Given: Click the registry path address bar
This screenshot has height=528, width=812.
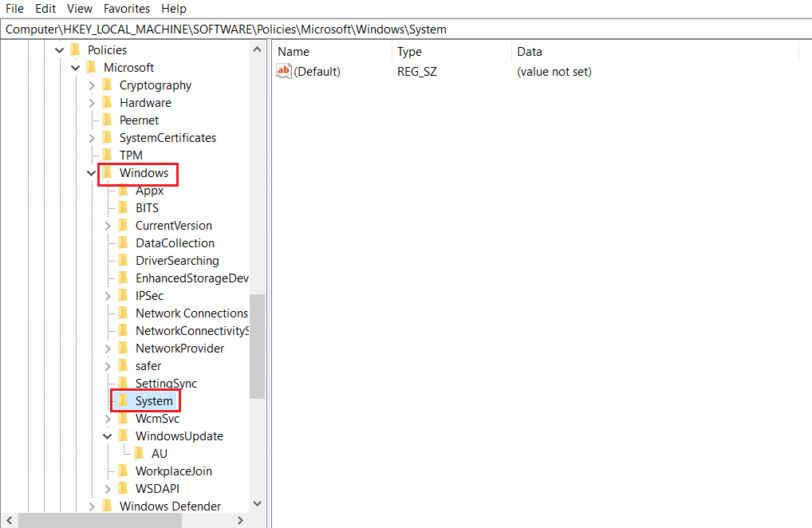Looking at the screenshot, I should (406, 30).
